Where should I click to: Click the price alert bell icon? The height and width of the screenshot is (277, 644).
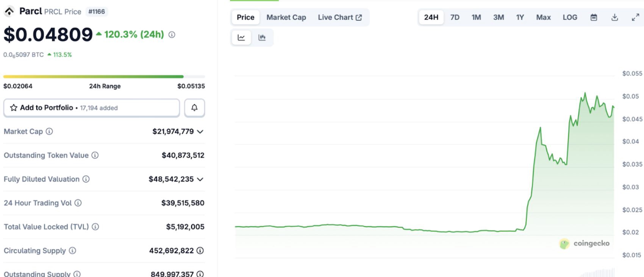[x=194, y=108]
